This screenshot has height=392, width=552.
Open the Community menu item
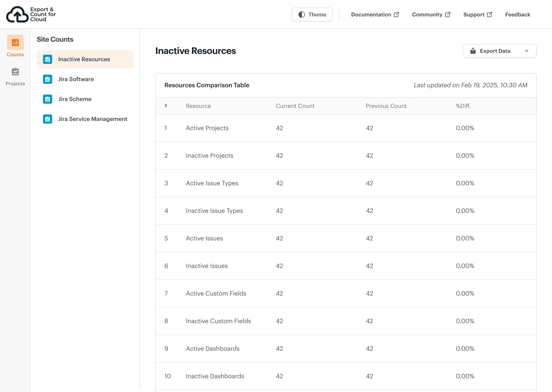(x=427, y=15)
